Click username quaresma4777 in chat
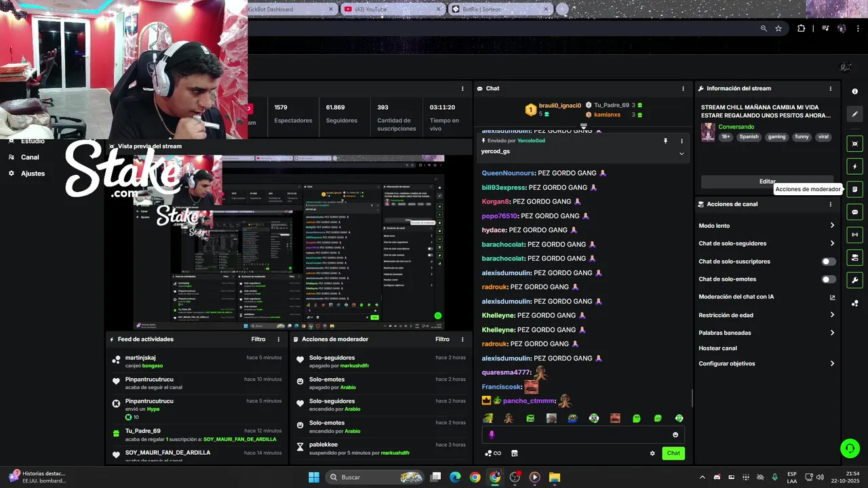Viewport: 868px width, 488px height. (507, 372)
